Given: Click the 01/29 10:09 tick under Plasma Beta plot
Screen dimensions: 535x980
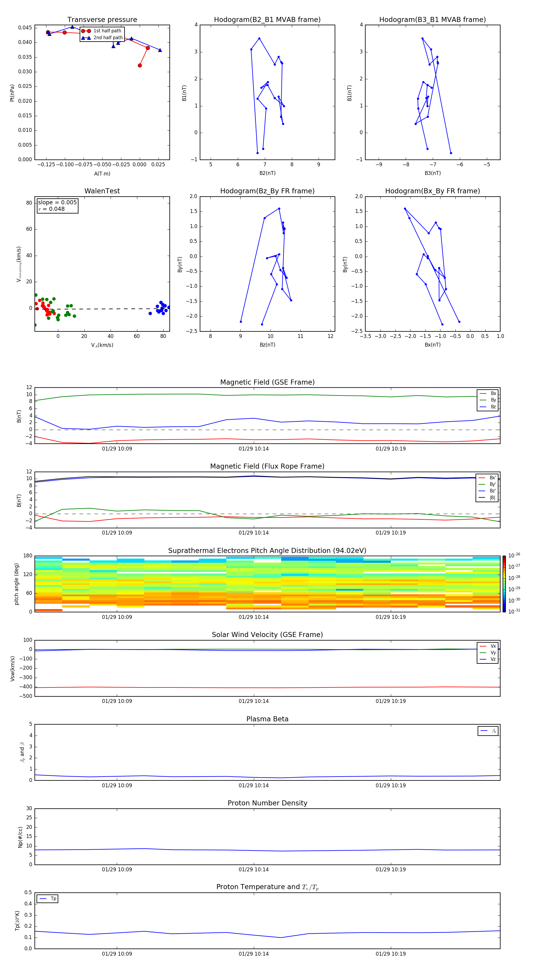Looking at the screenshot, I should coord(117,785).
